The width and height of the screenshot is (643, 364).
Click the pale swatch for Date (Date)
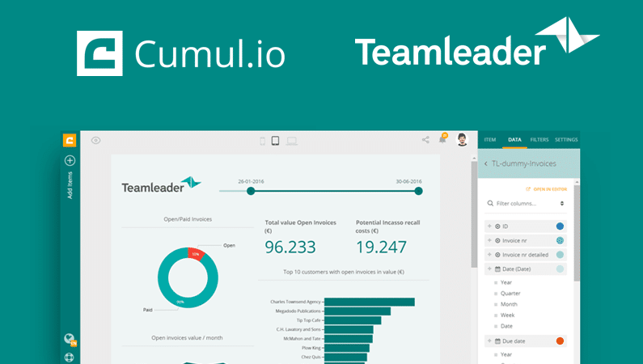tap(560, 269)
